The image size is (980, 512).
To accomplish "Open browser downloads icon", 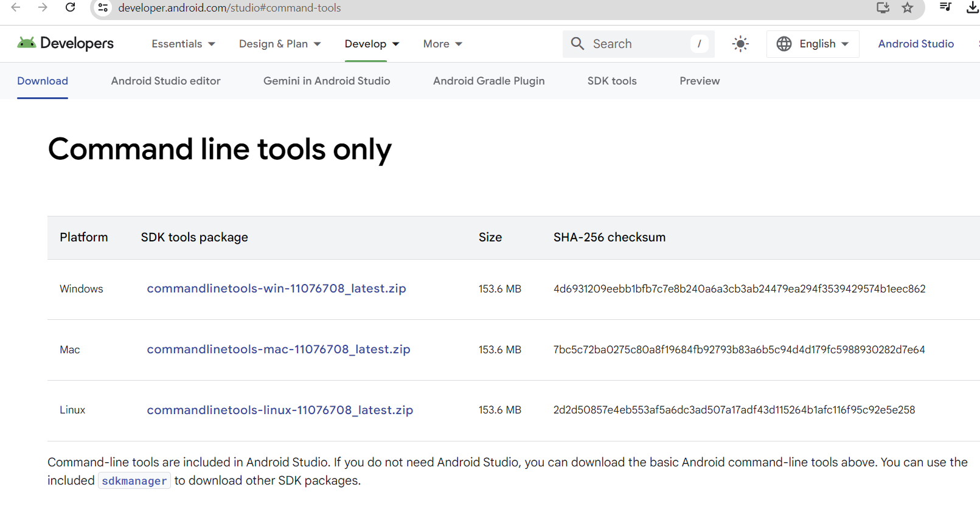I will [x=972, y=7].
